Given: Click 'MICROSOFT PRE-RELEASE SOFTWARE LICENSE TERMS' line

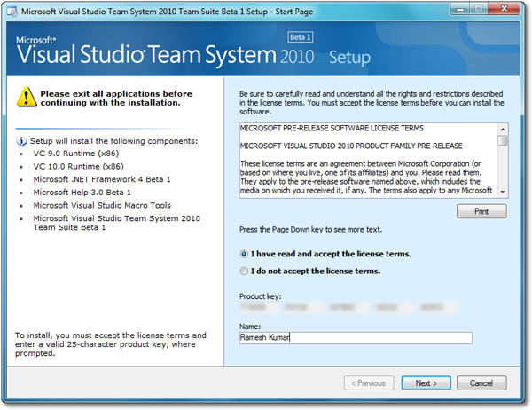Looking at the screenshot, I should coord(332,128).
